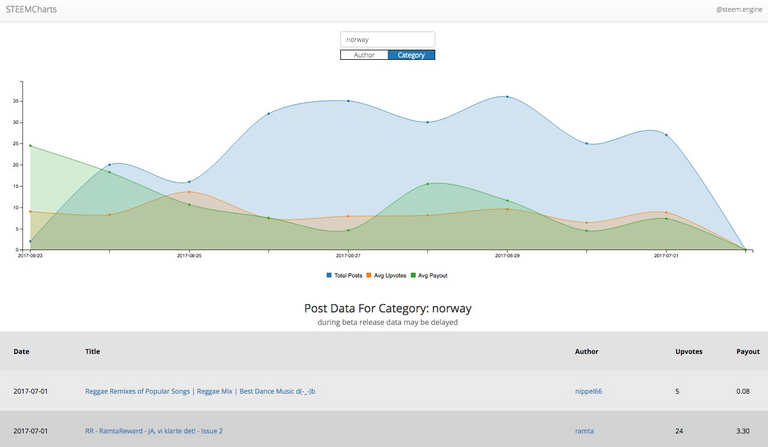
Task: Click the blue Total Posts point at 2017-06-29
Action: pyautogui.click(x=507, y=97)
